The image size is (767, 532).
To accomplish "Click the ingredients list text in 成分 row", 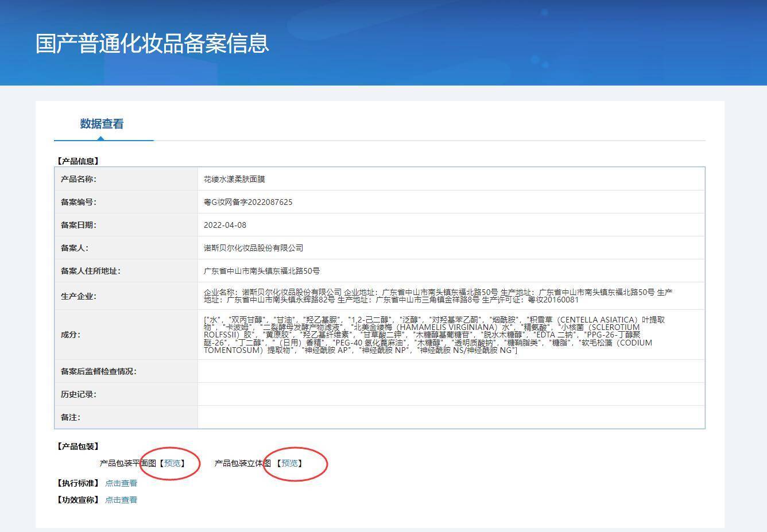I will [433, 335].
